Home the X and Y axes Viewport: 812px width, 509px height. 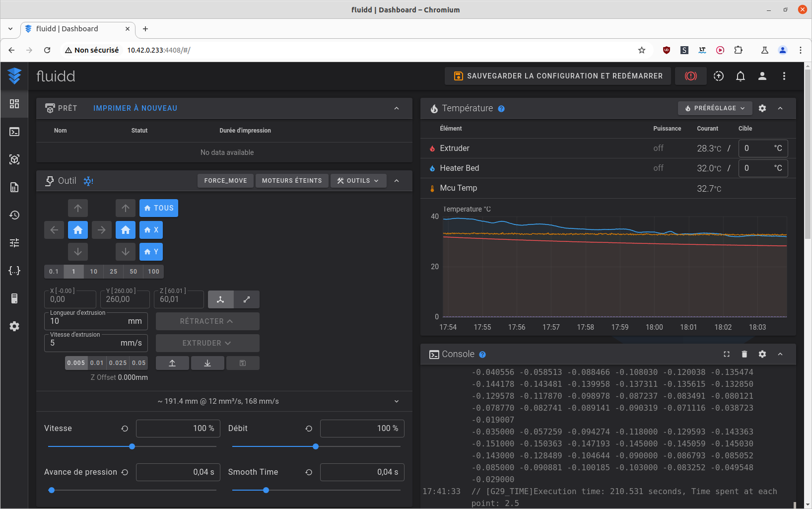coord(78,230)
